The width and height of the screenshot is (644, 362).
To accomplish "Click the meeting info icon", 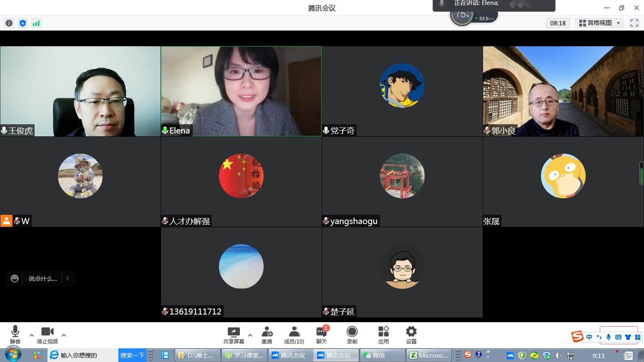I will tap(9, 23).
